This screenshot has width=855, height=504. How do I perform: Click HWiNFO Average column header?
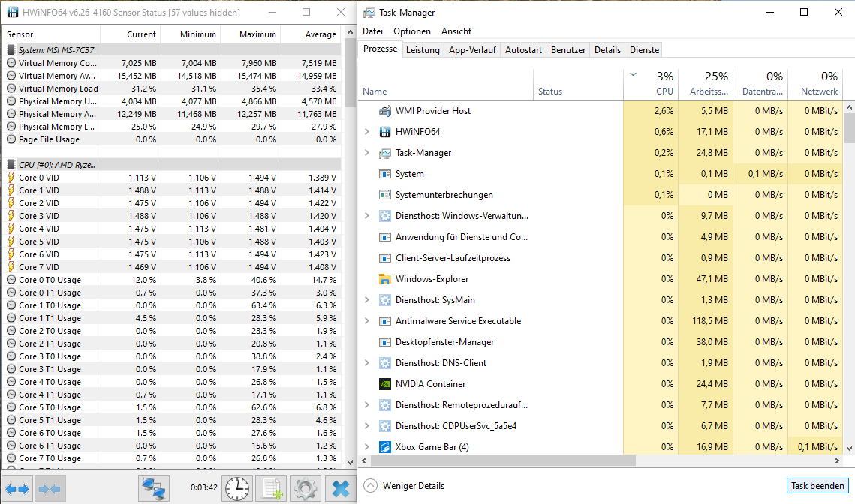pyautogui.click(x=312, y=34)
